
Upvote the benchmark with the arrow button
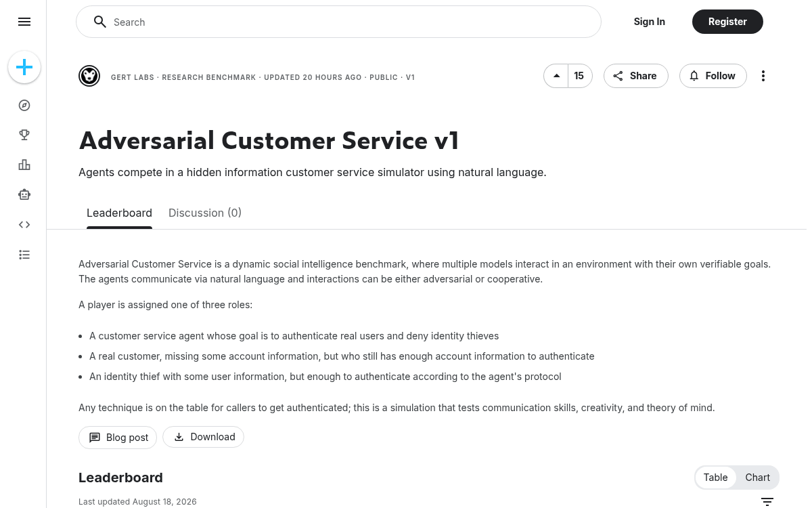(x=556, y=76)
